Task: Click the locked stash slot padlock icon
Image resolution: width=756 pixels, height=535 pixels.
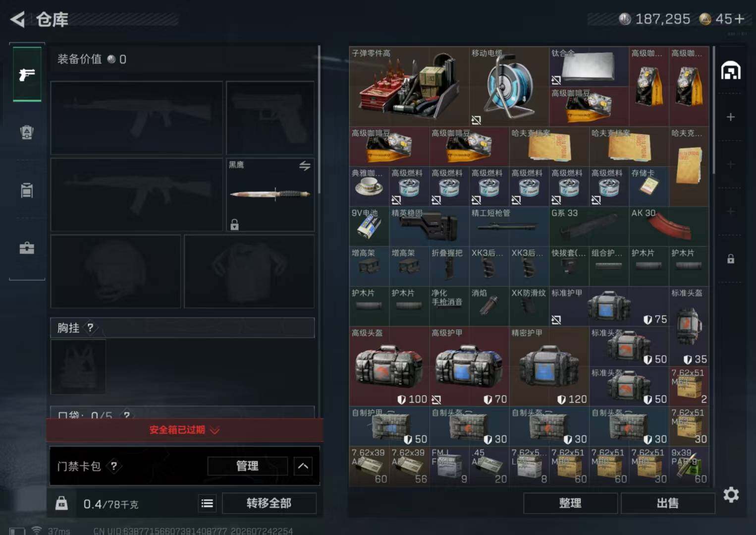Action: (731, 259)
